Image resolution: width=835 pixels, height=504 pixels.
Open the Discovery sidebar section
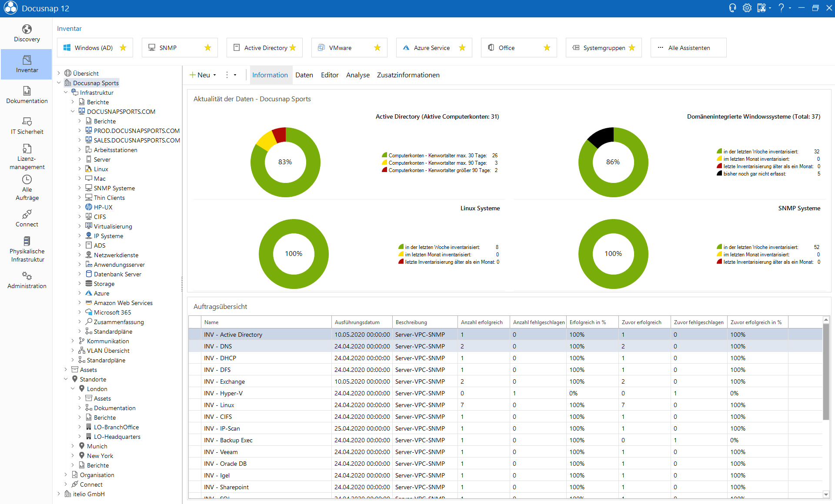27,33
